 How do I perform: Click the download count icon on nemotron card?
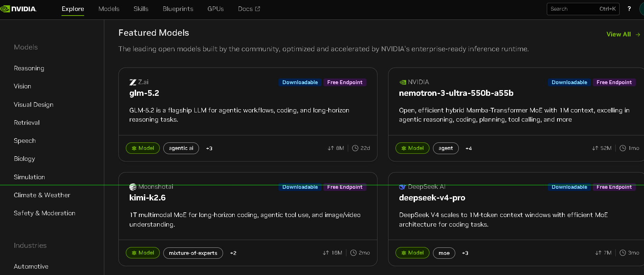tap(595, 148)
